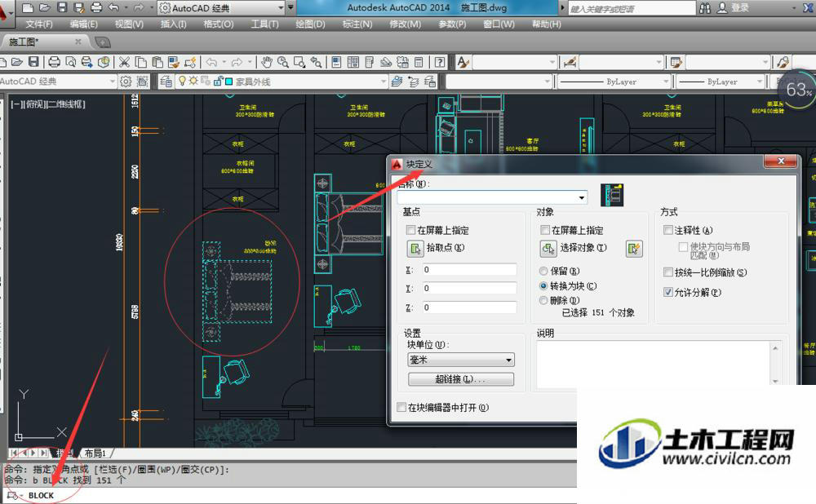Viewport: 816px width, 504px height.
Task: Expand the redo history dropdown arrow
Action: point(250,63)
